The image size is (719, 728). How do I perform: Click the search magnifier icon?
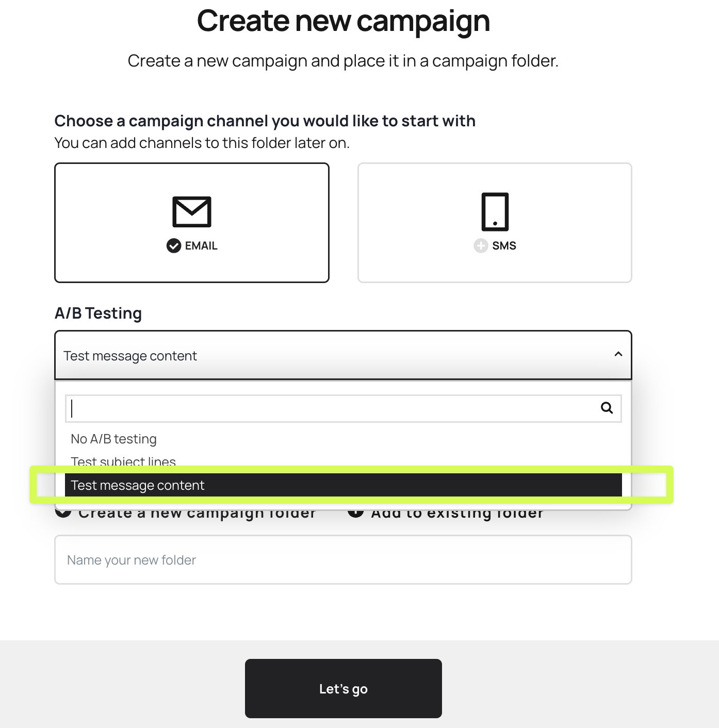pos(607,408)
